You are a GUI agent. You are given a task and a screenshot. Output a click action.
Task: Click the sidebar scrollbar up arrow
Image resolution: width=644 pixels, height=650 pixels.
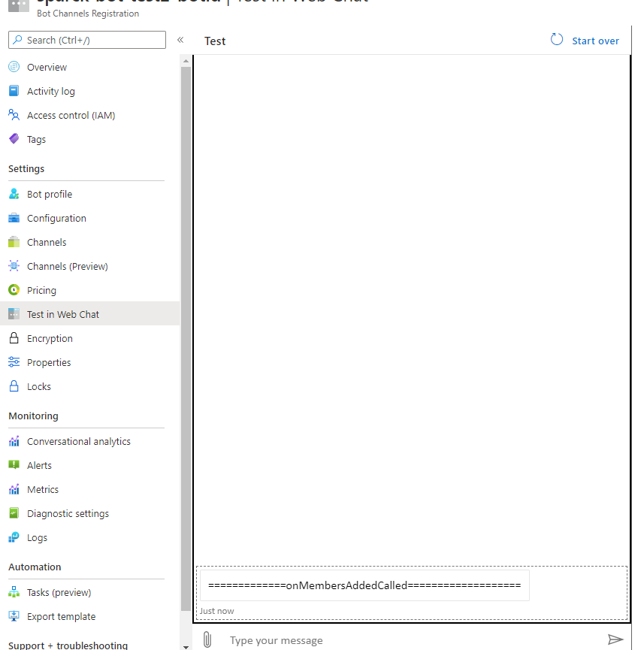pyautogui.click(x=186, y=61)
